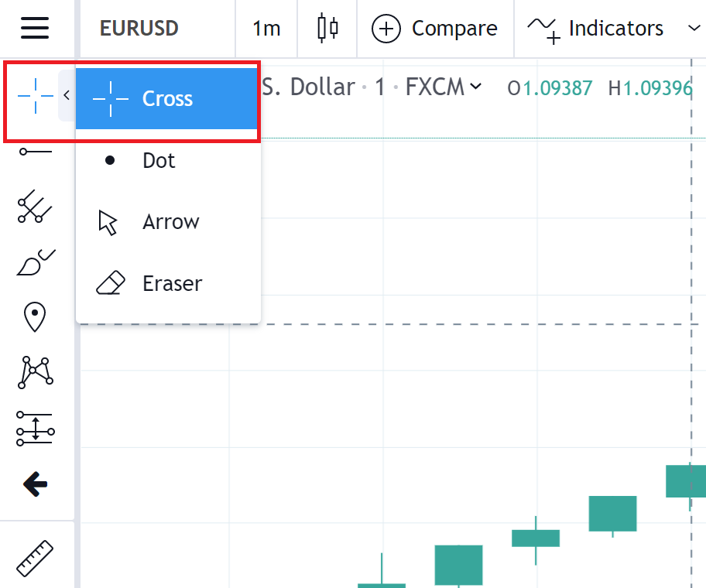Select the long position forecasting tool

click(35, 429)
